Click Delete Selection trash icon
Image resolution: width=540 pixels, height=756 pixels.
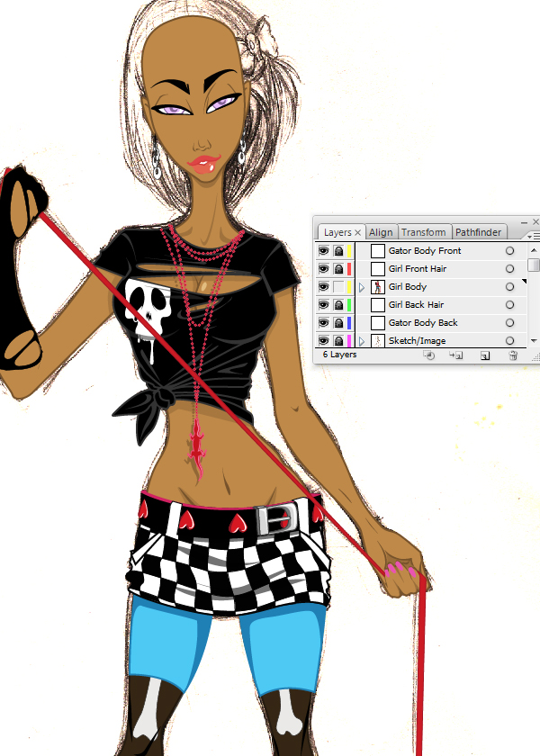[x=513, y=355]
